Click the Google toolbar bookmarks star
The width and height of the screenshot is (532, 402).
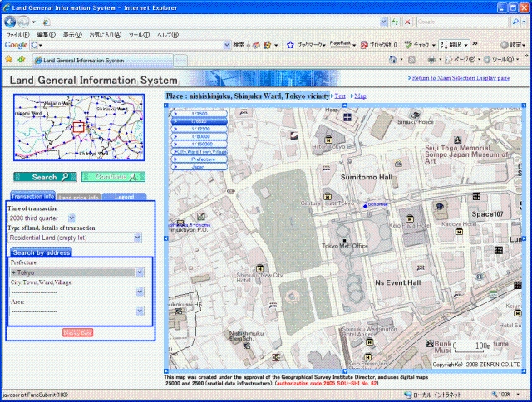coord(291,45)
